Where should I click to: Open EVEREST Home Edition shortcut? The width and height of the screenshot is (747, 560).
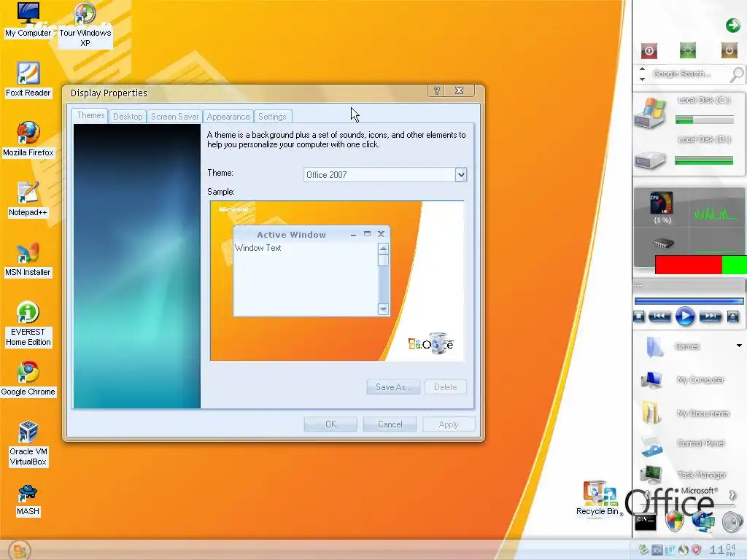(x=28, y=324)
